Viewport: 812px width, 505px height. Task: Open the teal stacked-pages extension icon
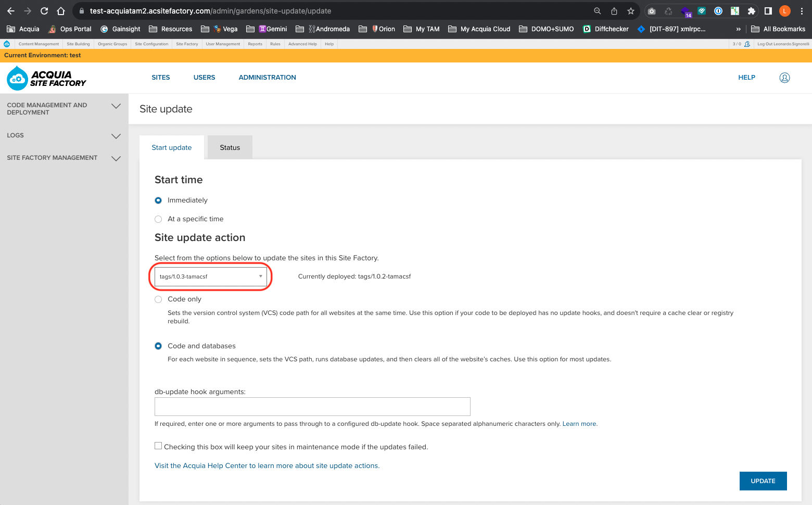(x=702, y=11)
